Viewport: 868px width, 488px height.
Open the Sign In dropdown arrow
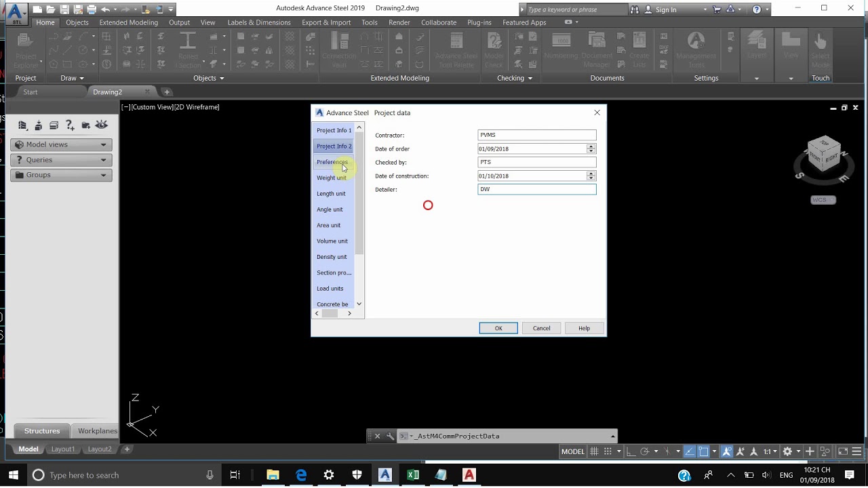(705, 9)
